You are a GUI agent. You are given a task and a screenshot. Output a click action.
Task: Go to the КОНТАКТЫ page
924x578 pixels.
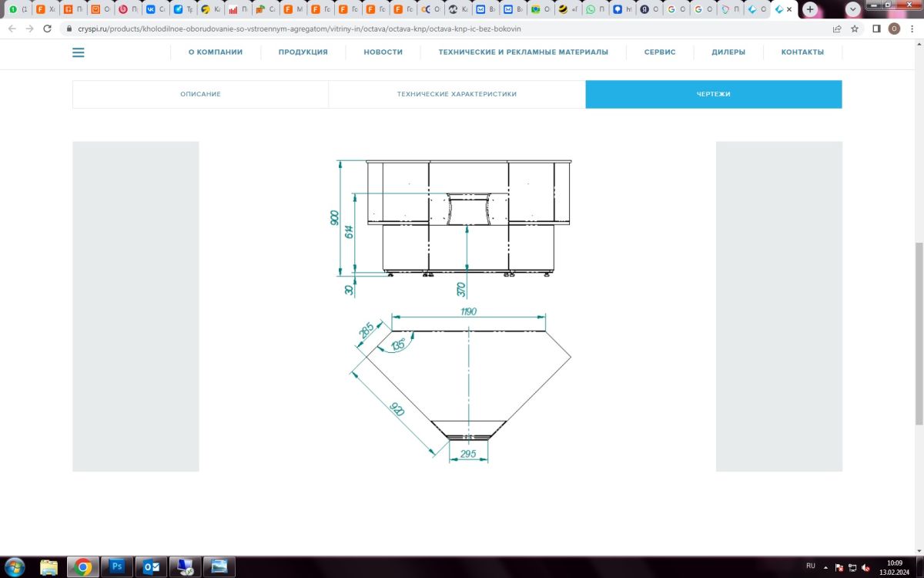pyautogui.click(x=802, y=52)
